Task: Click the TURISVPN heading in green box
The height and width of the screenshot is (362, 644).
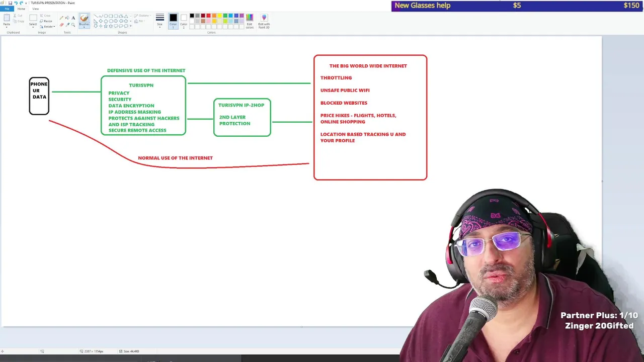Action: pyautogui.click(x=141, y=85)
